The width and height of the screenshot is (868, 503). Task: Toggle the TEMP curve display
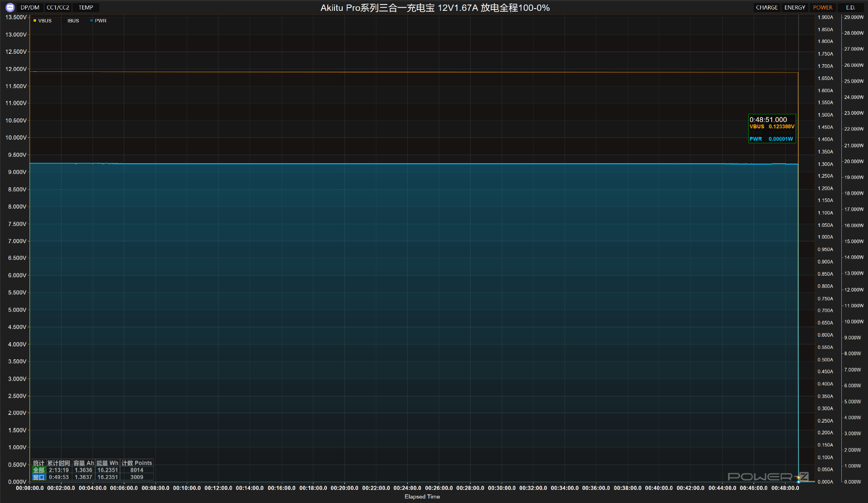(86, 8)
